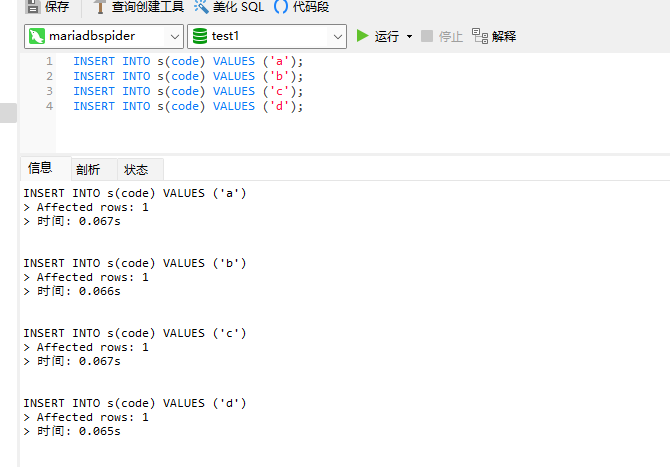Image resolution: width=670 pixels, height=467 pixels.
Task: Click SQL line 3 inserting value 'c'
Action: click(188, 91)
